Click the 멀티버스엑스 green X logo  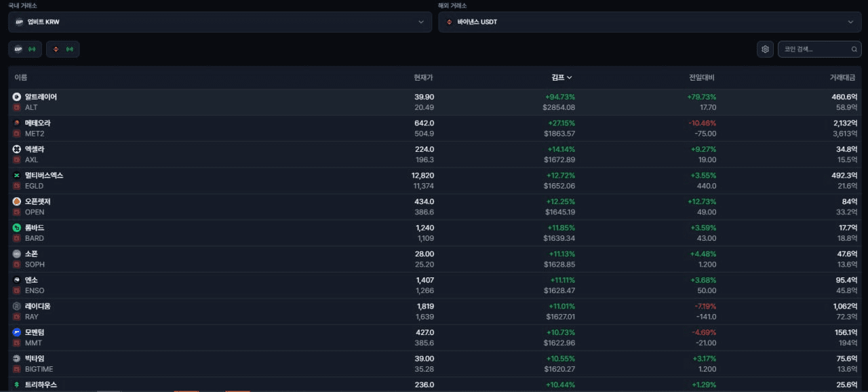point(17,176)
